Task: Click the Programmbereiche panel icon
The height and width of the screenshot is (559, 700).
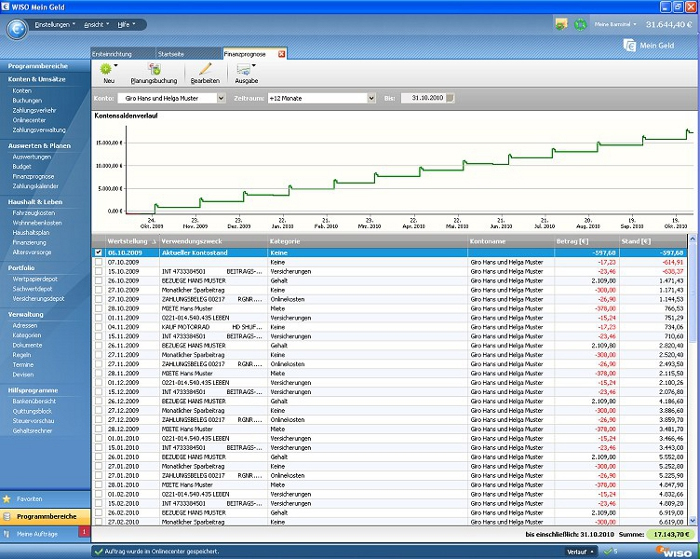Action: pyautogui.click(x=7, y=517)
